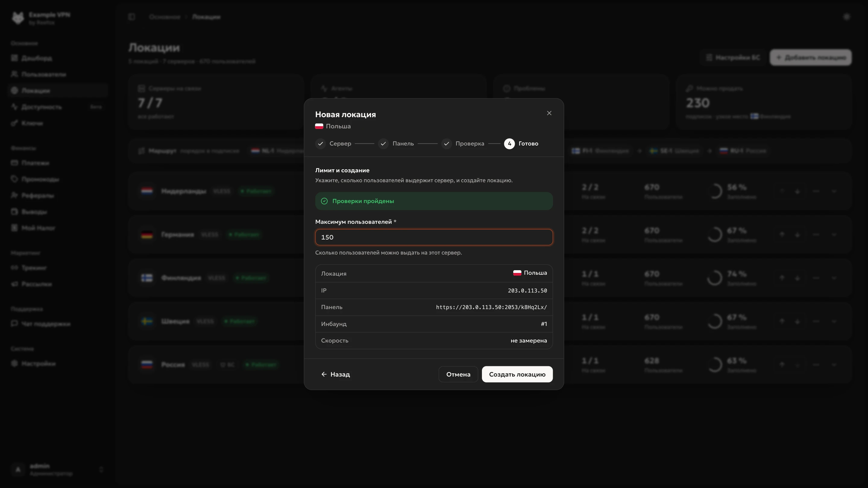Click Добавить локацию button behind dialog
This screenshot has height=488, width=868.
pyautogui.click(x=811, y=58)
